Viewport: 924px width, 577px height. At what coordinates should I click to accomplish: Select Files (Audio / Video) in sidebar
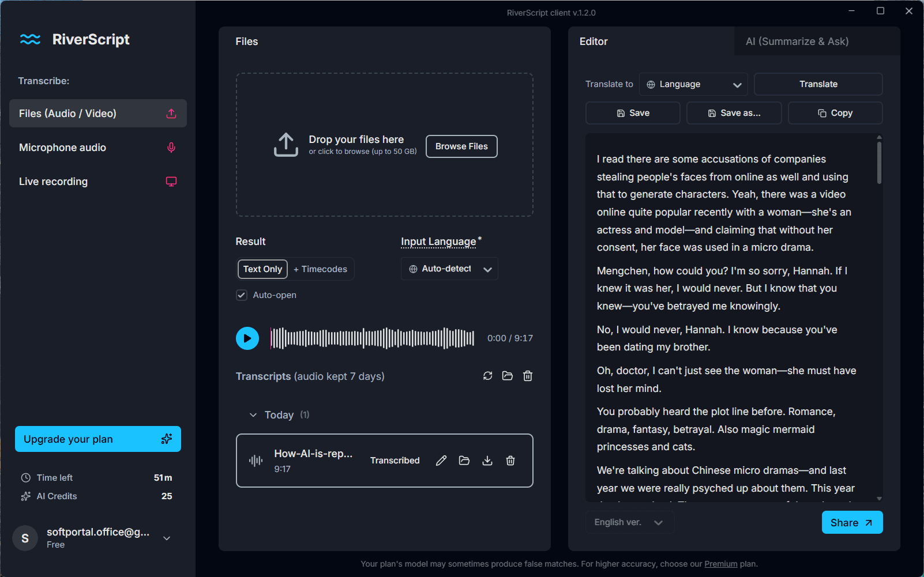(x=98, y=114)
